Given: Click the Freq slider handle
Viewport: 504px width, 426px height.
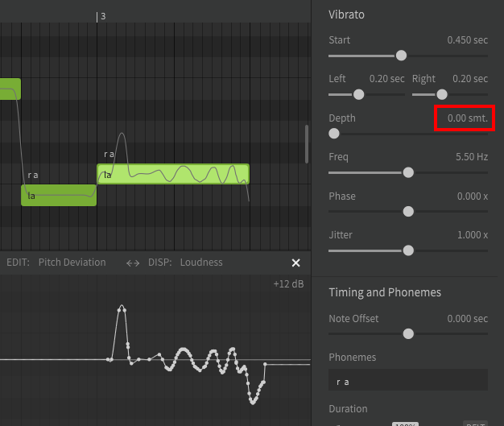Looking at the screenshot, I should click(408, 172).
